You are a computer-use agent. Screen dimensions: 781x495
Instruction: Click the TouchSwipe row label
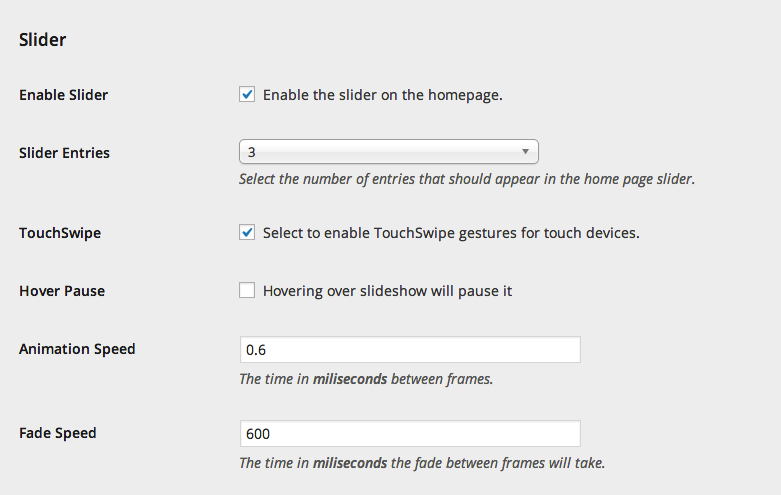[x=60, y=233]
